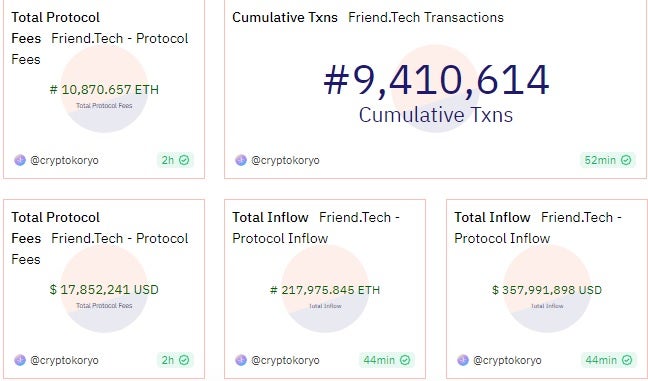
Task: Click the #9,410,614 counter value
Action: [436, 80]
